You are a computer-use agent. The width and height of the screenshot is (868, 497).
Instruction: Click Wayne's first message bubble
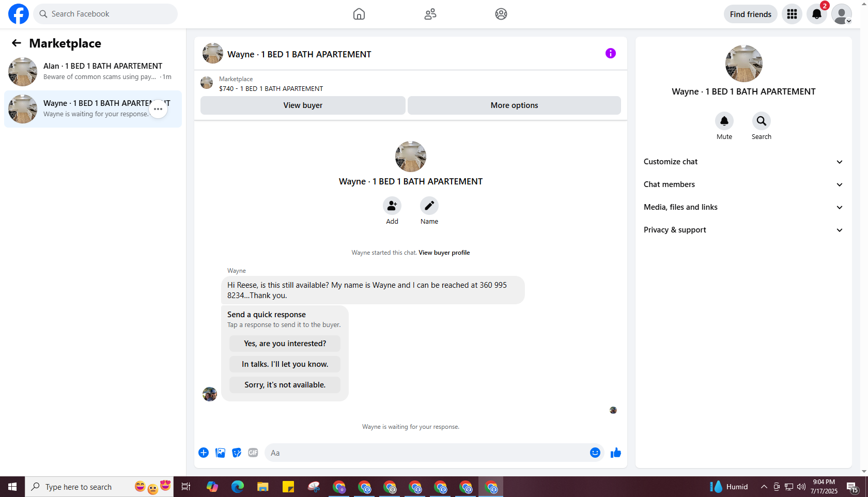tap(373, 290)
